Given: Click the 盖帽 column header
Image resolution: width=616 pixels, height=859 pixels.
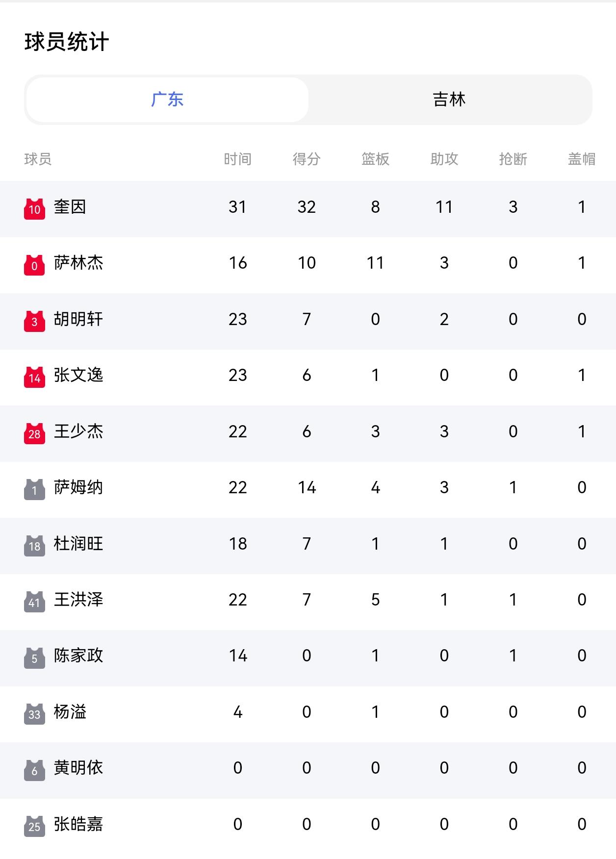Looking at the screenshot, I should click(x=581, y=159).
